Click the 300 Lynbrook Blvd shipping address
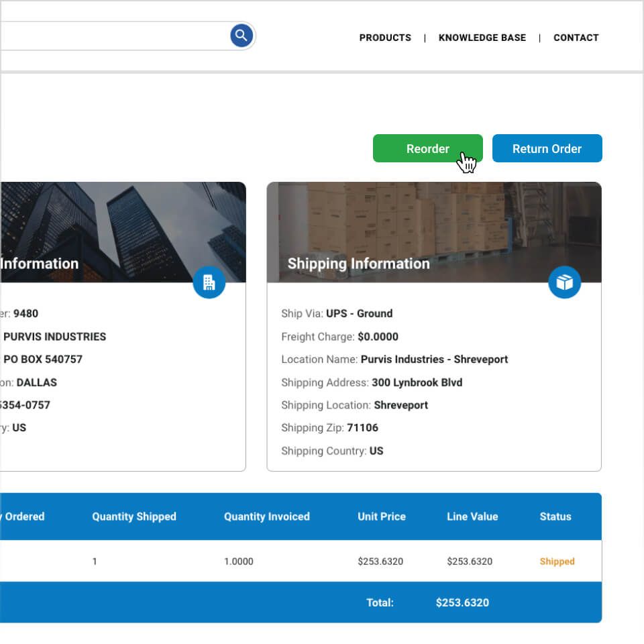Image resolution: width=644 pixels, height=644 pixels. [417, 382]
